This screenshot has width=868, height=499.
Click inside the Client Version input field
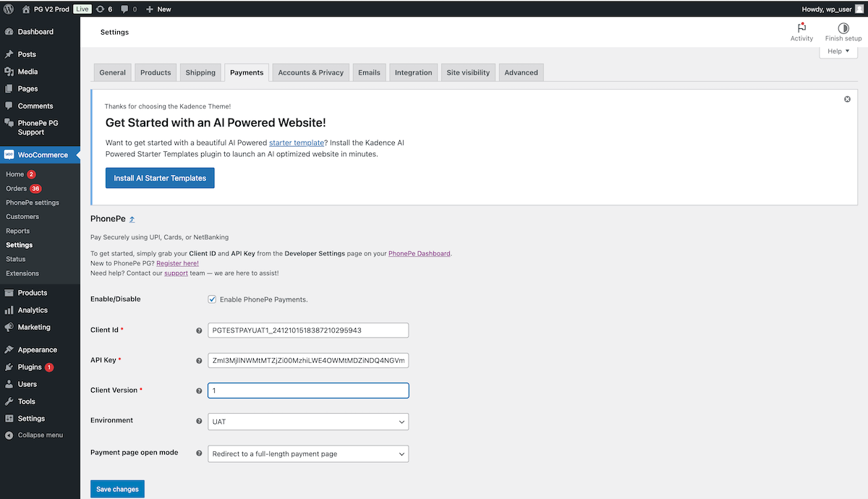(308, 390)
